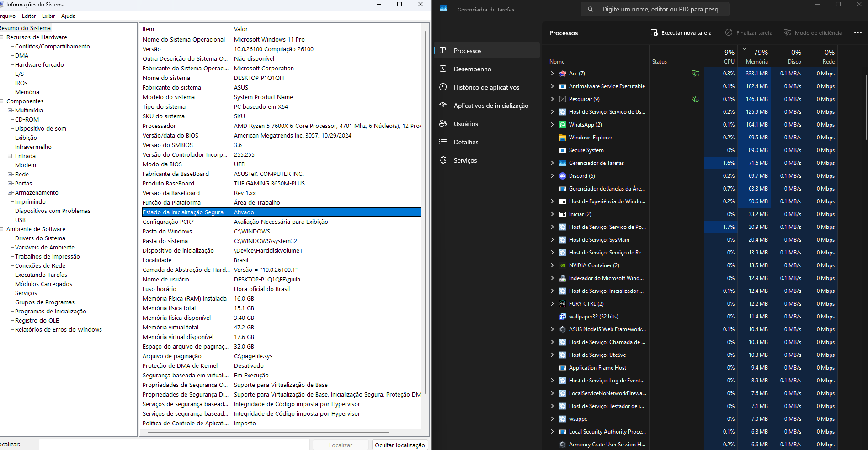Switch to the Serviços tab in Task Manager
This screenshot has height=450, width=868.
click(487, 160)
